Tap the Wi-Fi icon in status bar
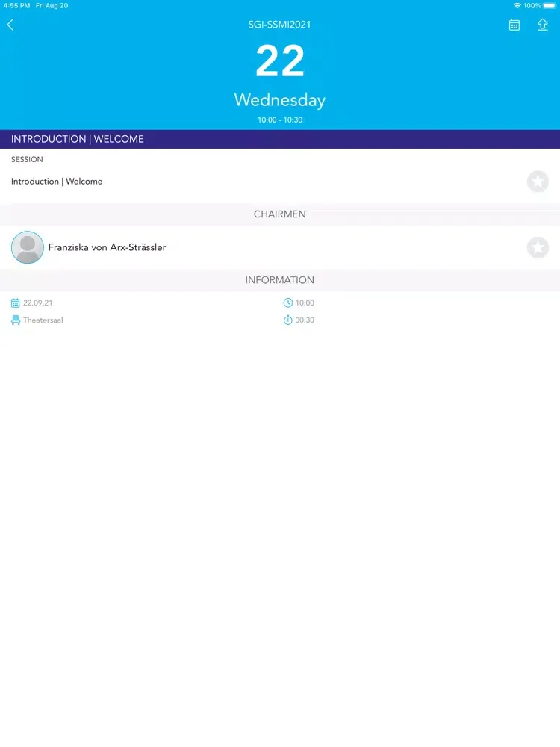Image resolution: width=560 pixels, height=747 pixels. 517,6
